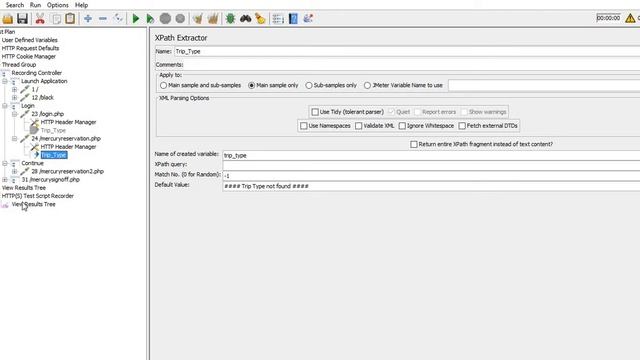The width and height of the screenshot is (640, 360).
Task: Cut the selected element with the scissors icon
Action: (x=40, y=18)
